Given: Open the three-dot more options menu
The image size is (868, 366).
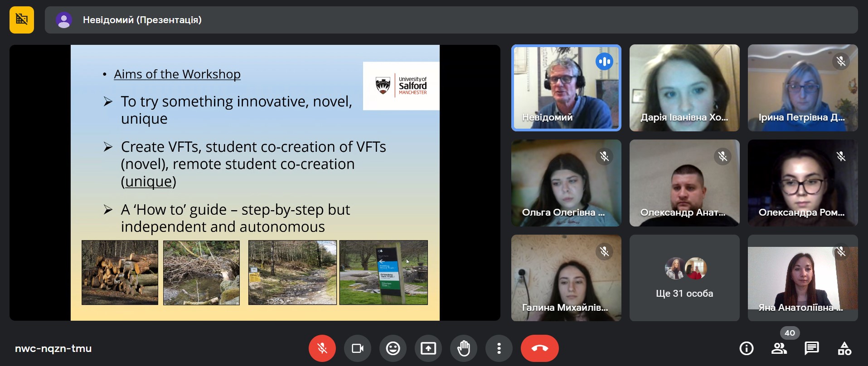Looking at the screenshot, I should (x=499, y=348).
